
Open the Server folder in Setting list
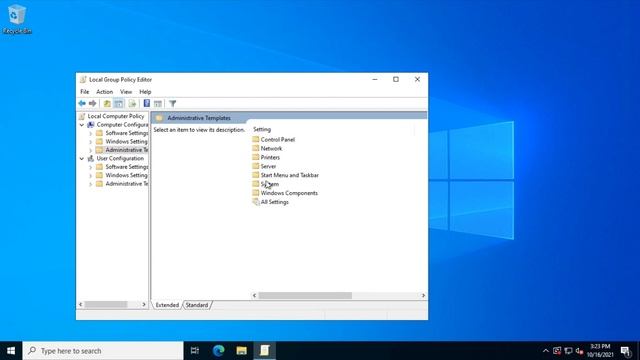pos(264,166)
